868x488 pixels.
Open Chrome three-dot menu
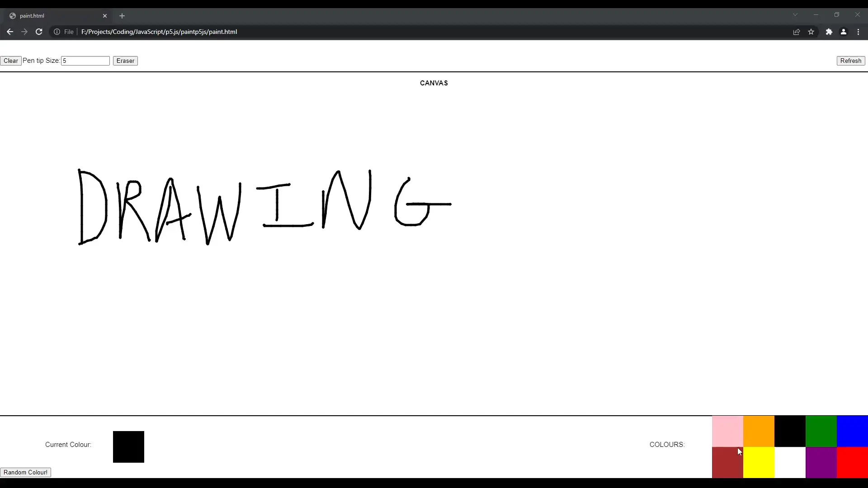tap(858, 32)
